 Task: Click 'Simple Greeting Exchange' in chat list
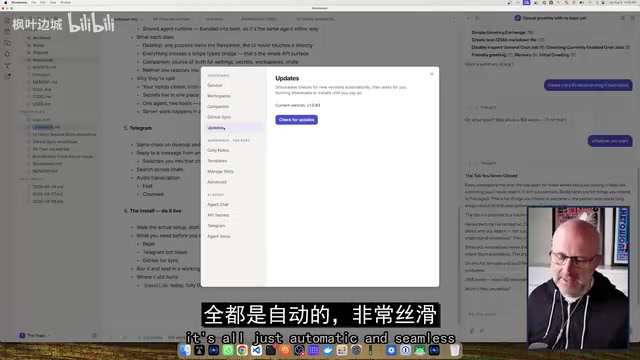tap(498, 32)
